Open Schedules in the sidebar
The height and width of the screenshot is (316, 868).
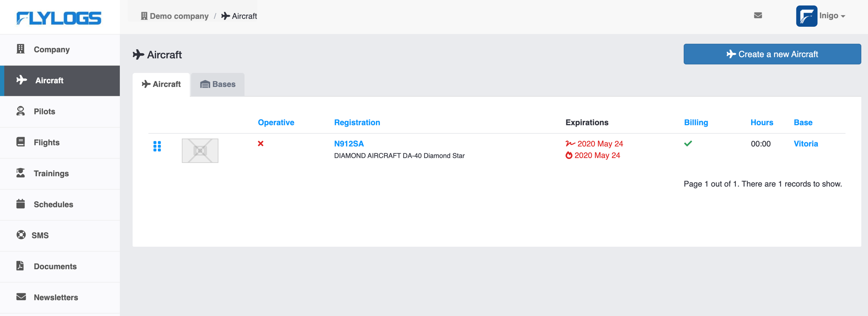53,205
